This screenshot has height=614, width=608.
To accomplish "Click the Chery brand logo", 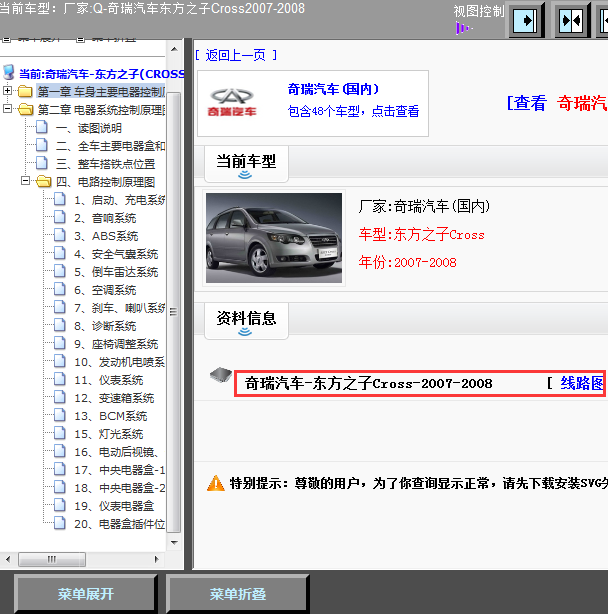I will click(232, 103).
